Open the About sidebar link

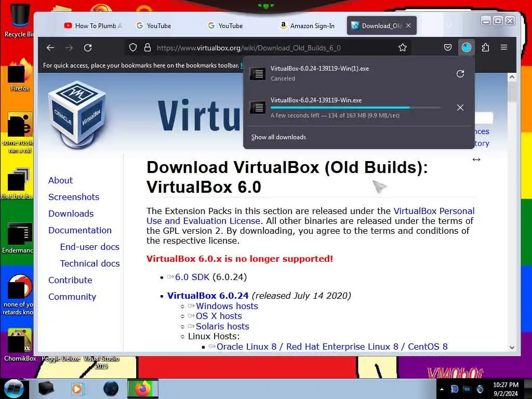60,180
